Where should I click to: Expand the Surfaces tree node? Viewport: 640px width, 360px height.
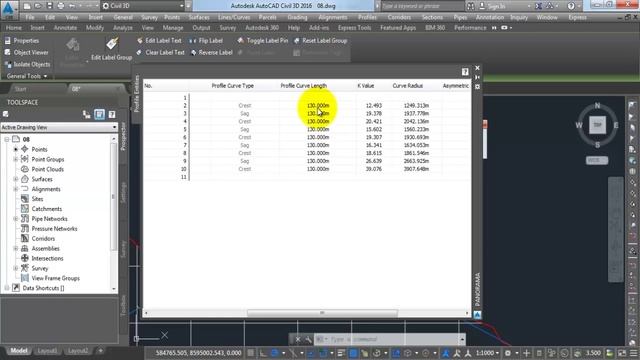[16, 179]
